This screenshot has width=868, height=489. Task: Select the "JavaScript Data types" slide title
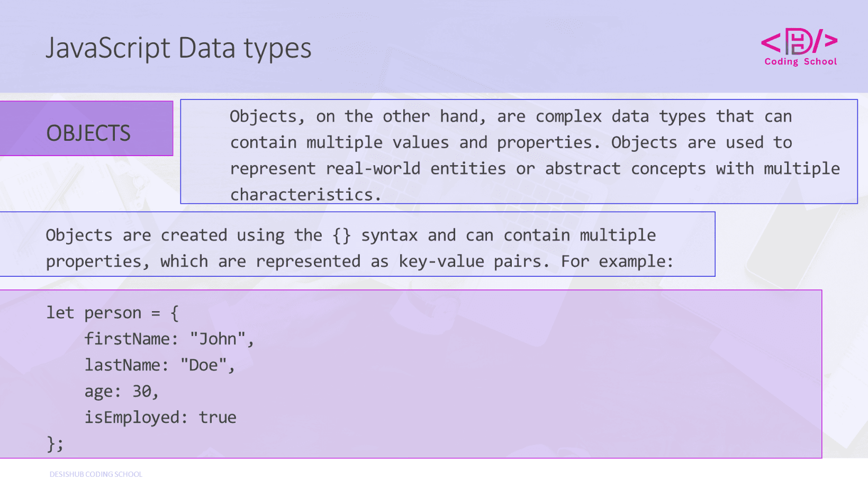pyautogui.click(x=178, y=48)
